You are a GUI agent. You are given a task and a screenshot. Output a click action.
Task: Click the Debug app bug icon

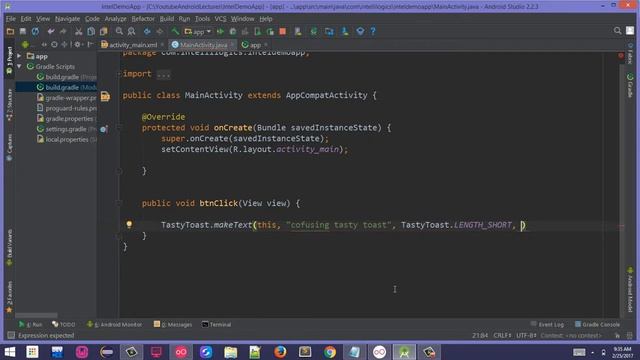pyautogui.click(x=233, y=31)
